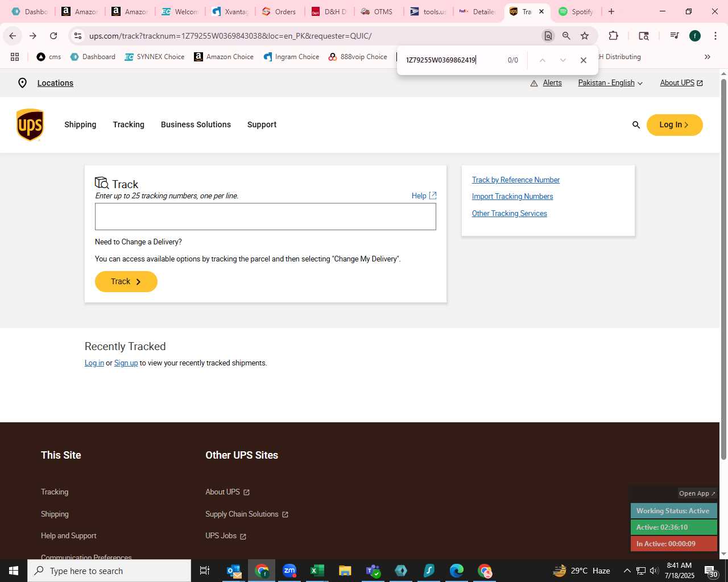Open the Shipping menu

(x=80, y=124)
